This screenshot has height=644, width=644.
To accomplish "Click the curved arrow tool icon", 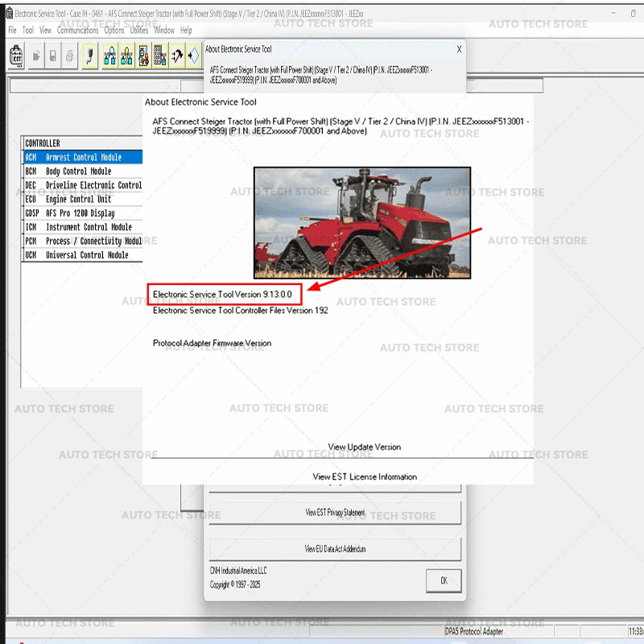I will coord(177,56).
